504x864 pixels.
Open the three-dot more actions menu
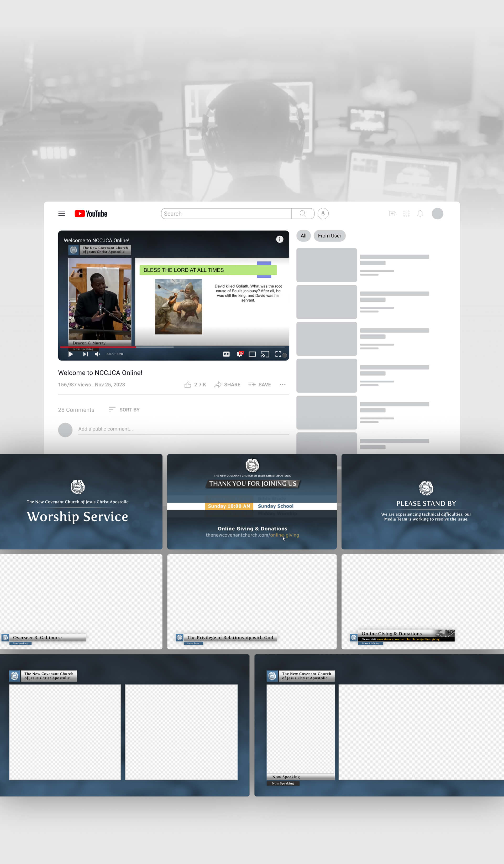point(283,385)
